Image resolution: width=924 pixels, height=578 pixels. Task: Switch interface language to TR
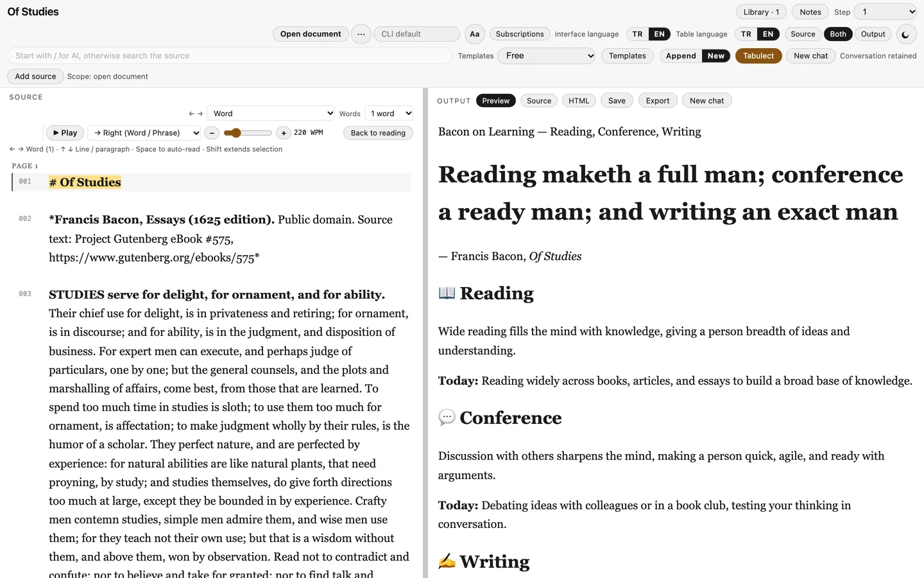point(637,34)
